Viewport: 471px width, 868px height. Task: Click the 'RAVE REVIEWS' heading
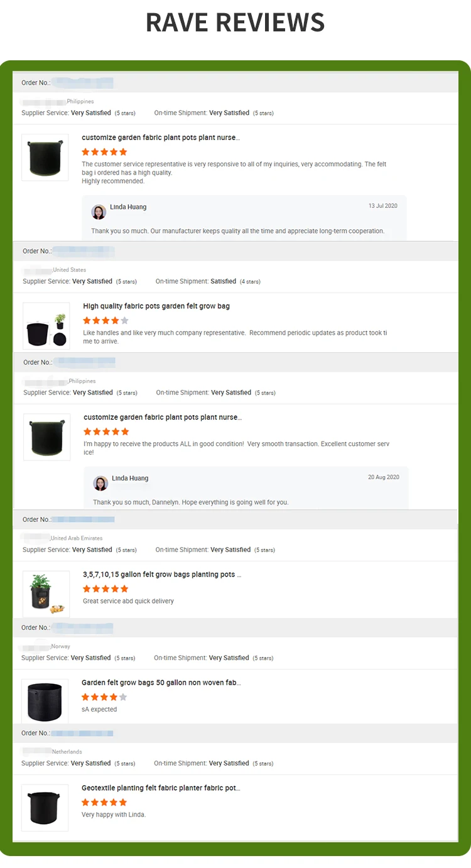235,23
